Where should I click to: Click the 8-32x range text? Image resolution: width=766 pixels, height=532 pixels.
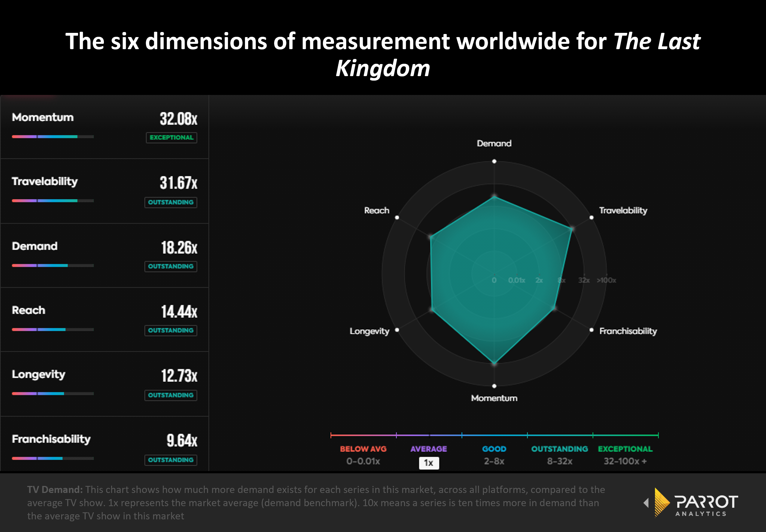tap(559, 461)
